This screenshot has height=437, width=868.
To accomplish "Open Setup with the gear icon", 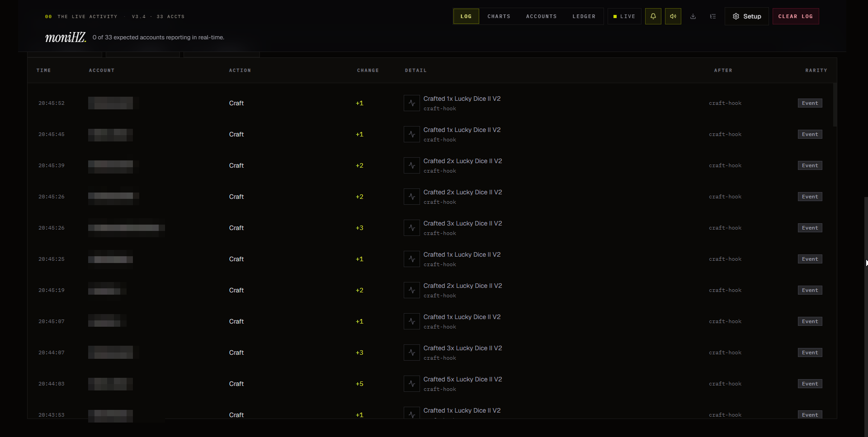I will [746, 16].
